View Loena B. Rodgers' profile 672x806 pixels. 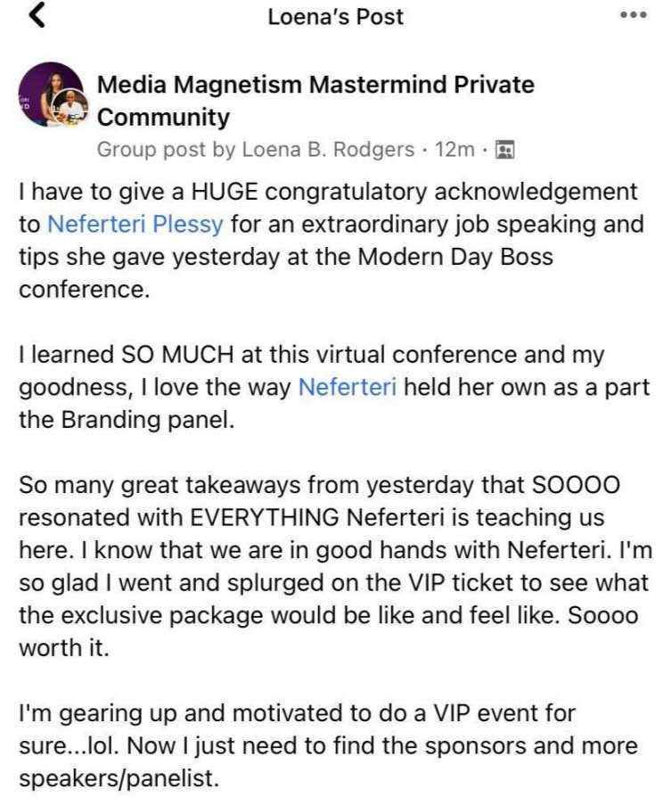[328, 150]
